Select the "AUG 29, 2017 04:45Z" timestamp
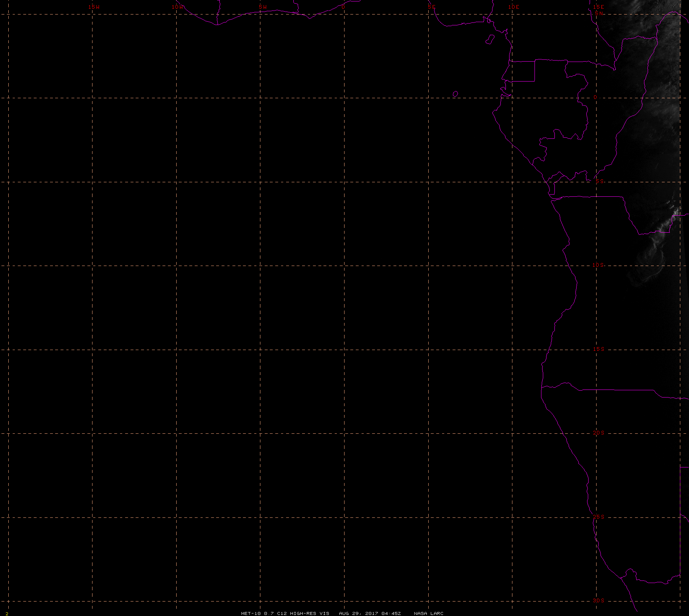The image size is (689, 616). [370, 613]
